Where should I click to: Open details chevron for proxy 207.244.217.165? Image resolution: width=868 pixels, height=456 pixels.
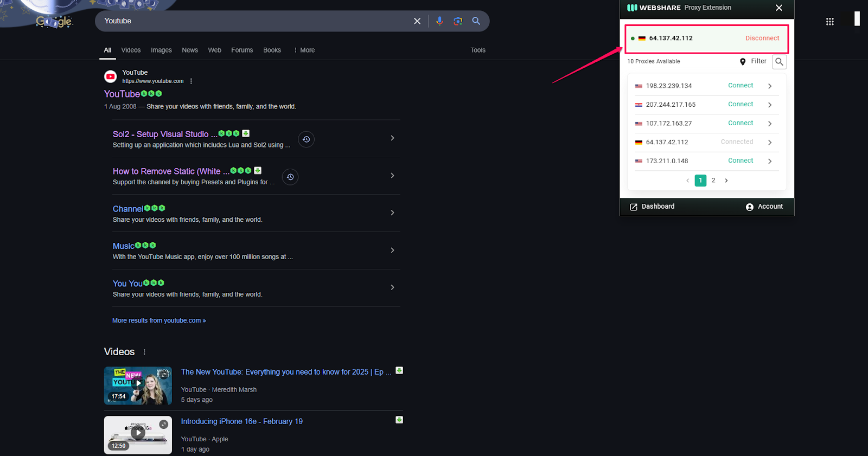[770, 105]
